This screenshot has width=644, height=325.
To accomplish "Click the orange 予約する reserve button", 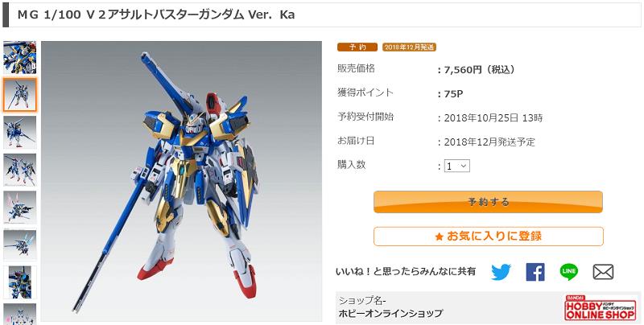I will (x=488, y=202).
